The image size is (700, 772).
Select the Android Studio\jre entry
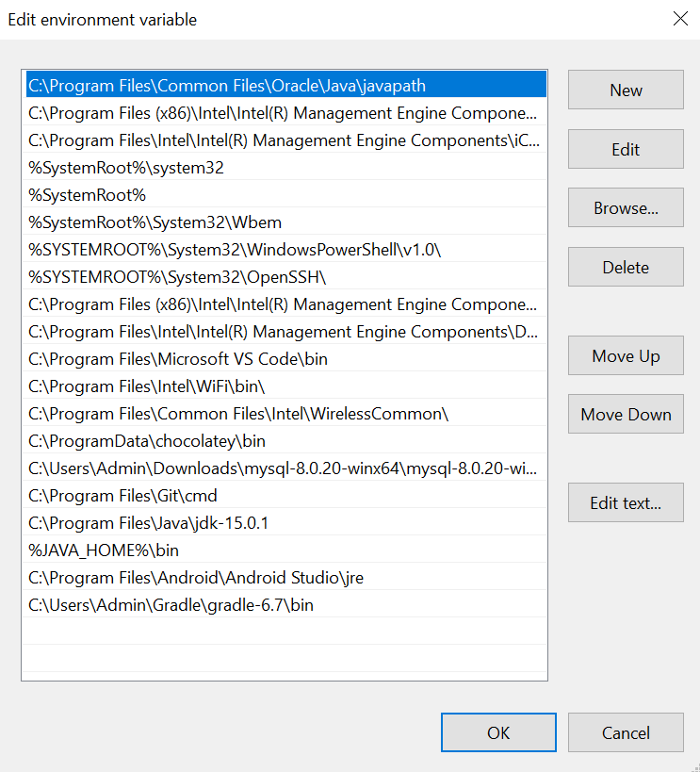[x=286, y=578]
